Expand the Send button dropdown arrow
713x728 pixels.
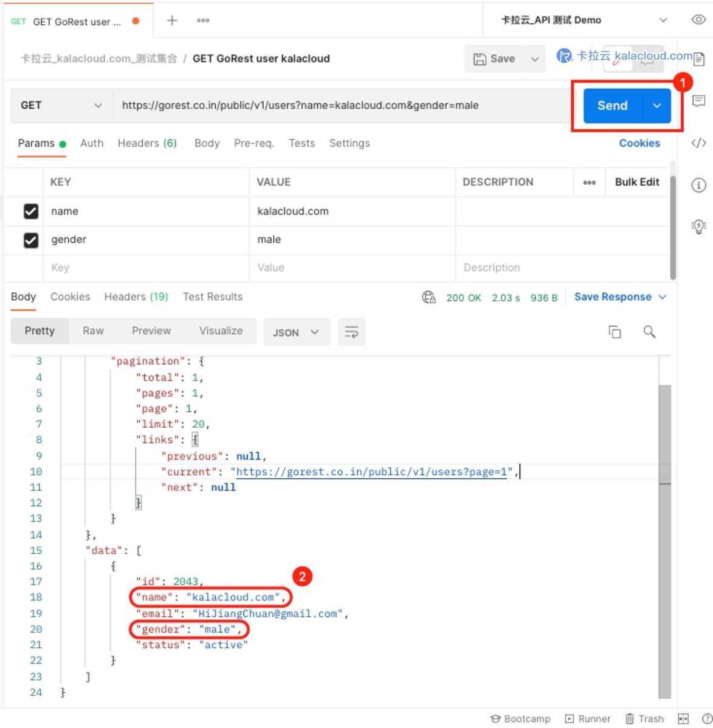pyautogui.click(x=656, y=106)
